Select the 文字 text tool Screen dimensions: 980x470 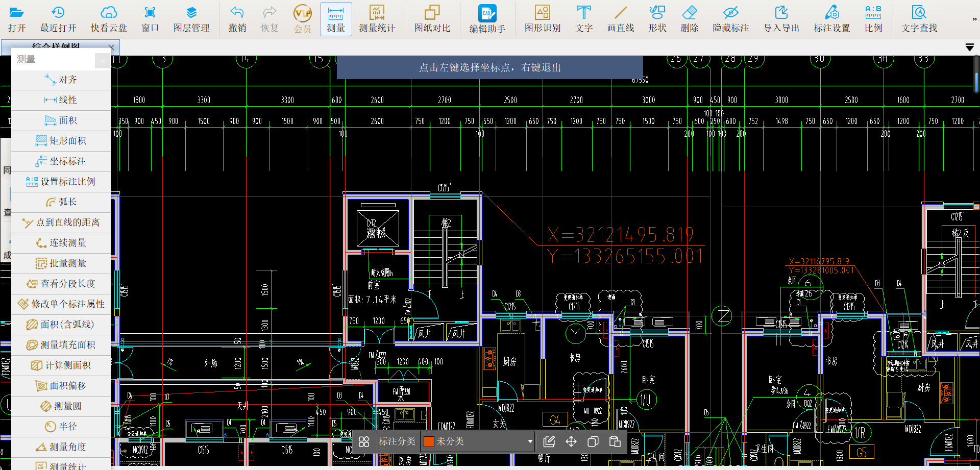[x=584, y=19]
